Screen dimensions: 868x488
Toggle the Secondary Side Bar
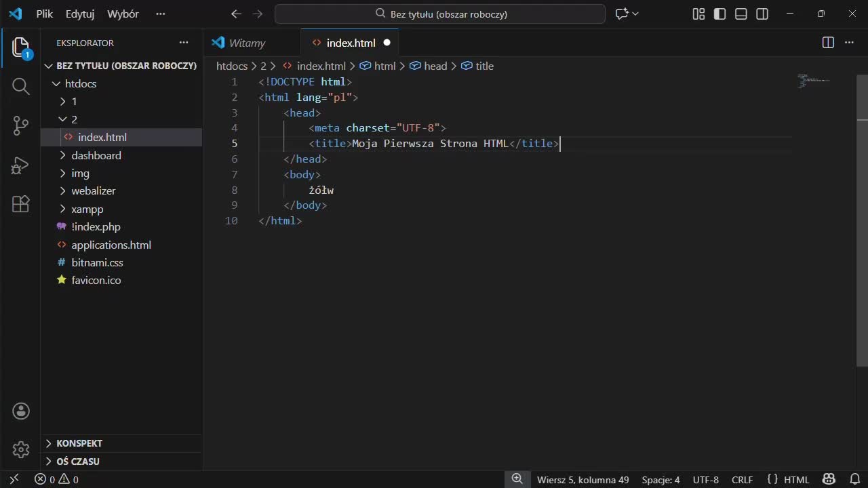(x=762, y=14)
